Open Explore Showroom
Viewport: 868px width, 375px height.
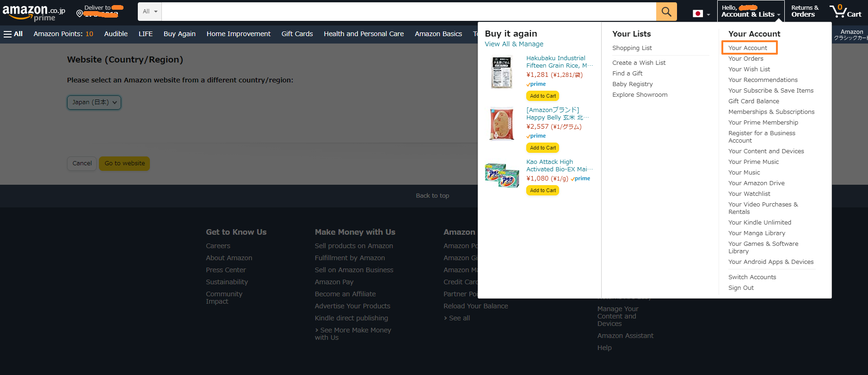pos(640,95)
